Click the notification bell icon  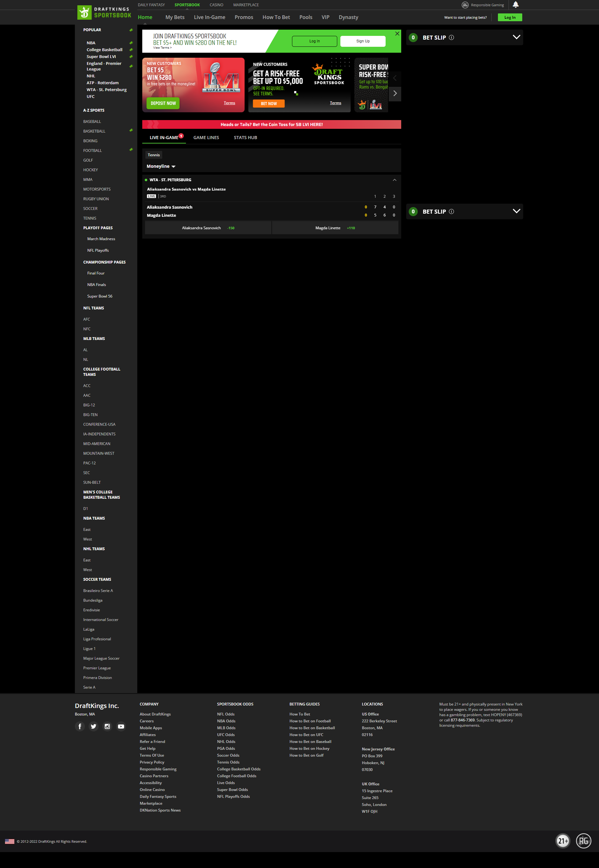pos(515,4)
